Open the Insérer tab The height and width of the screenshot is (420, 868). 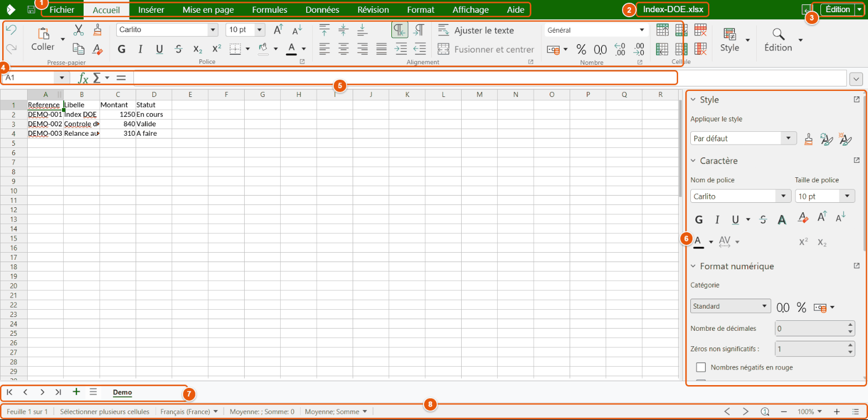(151, 10)
